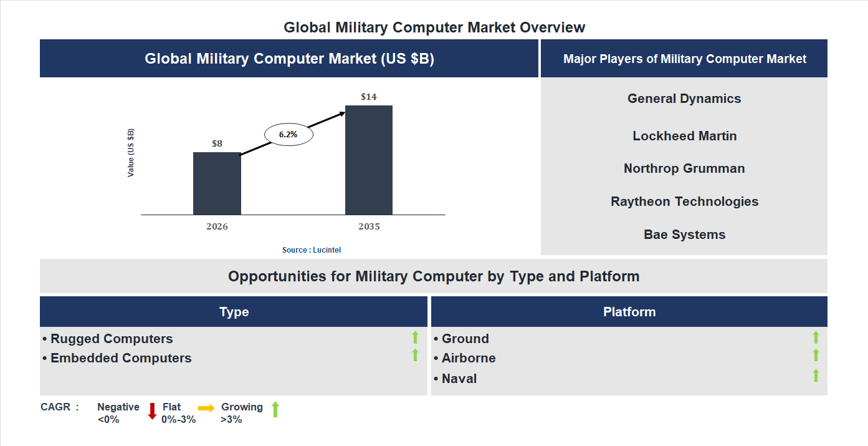Click the $8 value label
Screen dimensions: 868x446
click(217, 143)
